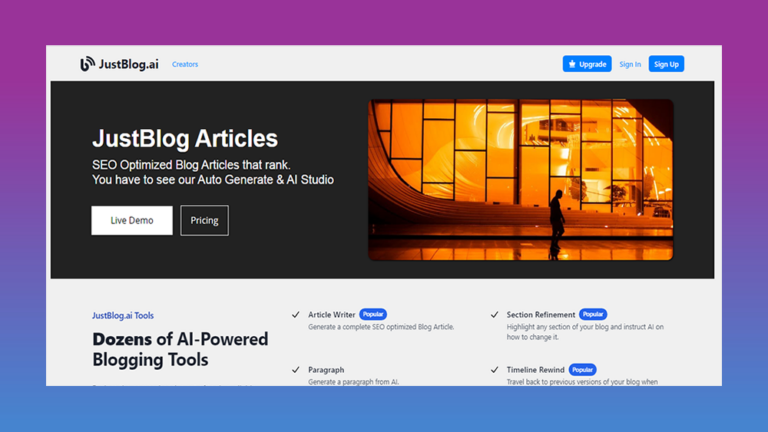Open the Creators page link
This screenshot has height=432, width=768.
(x=185, y=64)
